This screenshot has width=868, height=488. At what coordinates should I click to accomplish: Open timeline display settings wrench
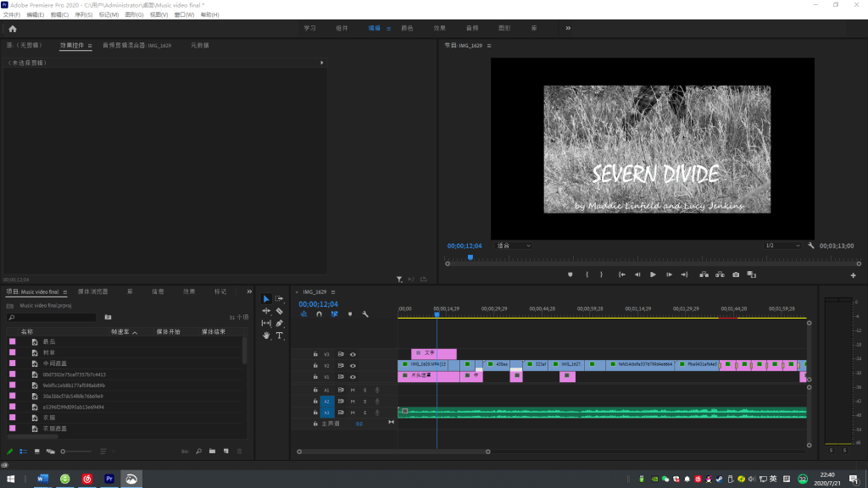[365, 314]
